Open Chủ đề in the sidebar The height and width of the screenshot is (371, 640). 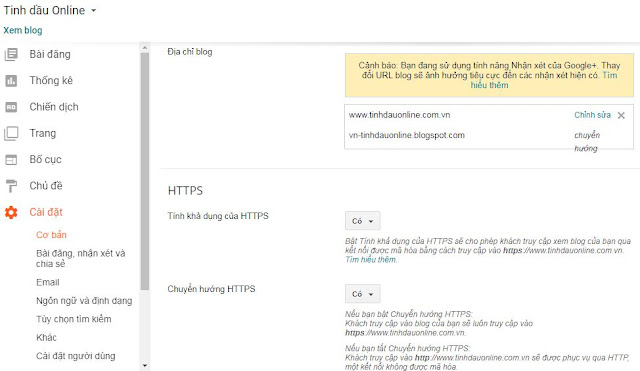(x=46, y=186)
